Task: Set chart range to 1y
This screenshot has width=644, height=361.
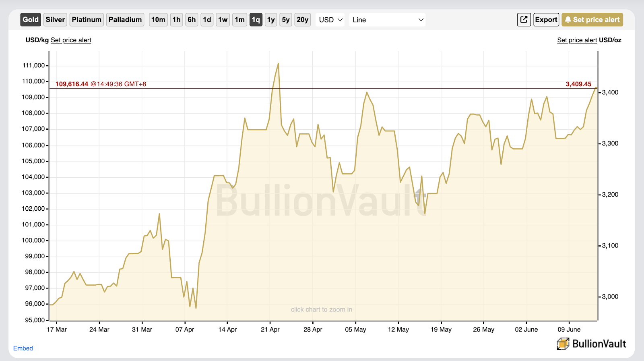Action: 271,19
